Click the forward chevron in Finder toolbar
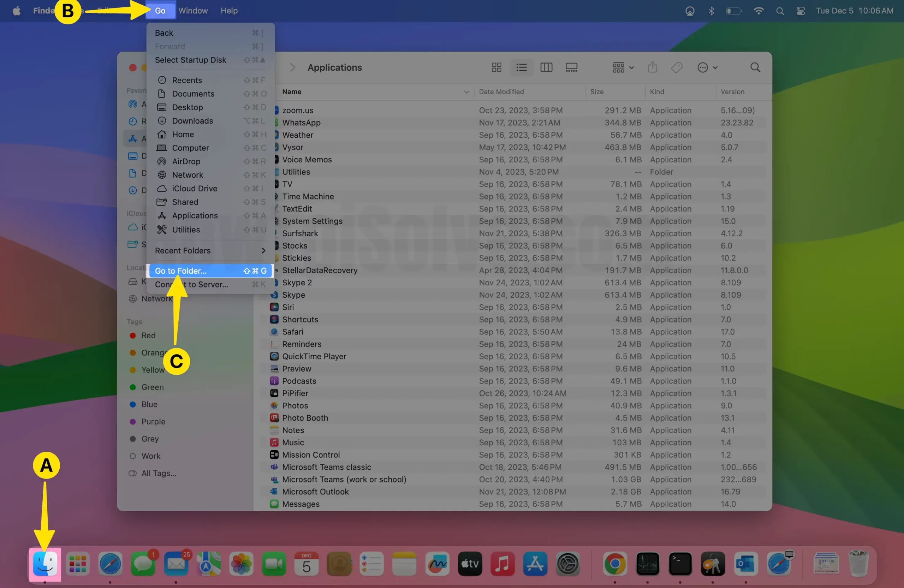 tap(292, 67)
